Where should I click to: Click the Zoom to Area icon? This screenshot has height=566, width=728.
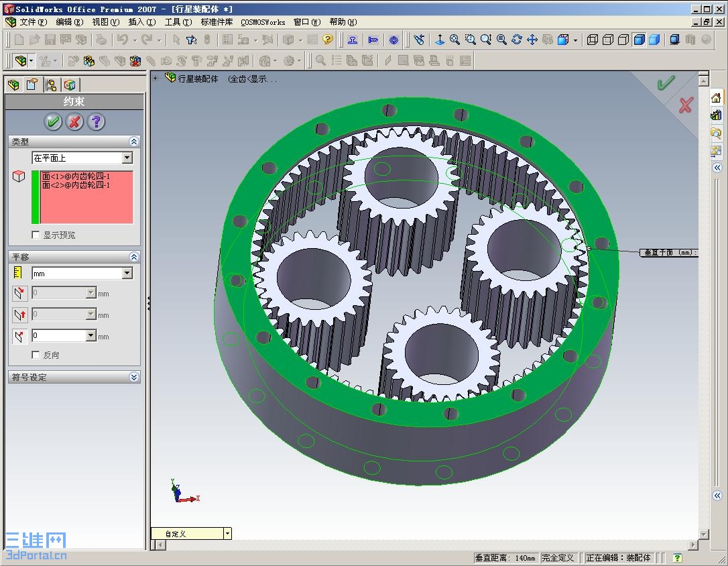[470, 40]
